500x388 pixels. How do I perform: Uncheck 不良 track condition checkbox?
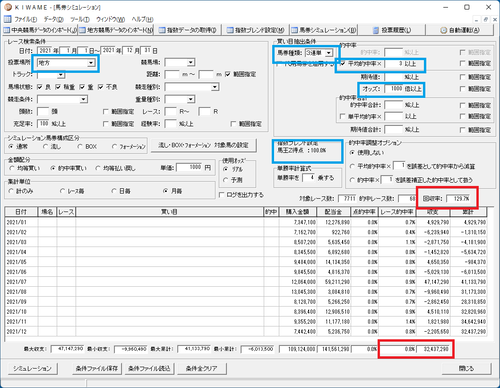tap(100, 87)
